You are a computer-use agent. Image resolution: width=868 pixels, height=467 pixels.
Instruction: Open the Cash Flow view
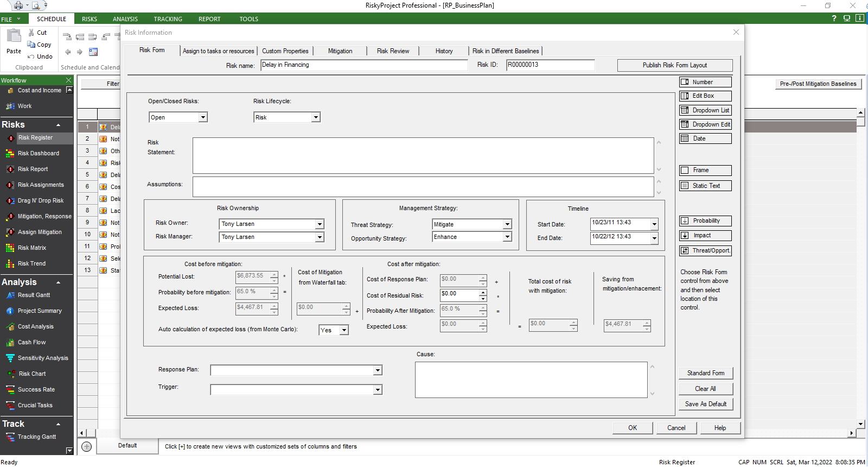click(x=31, y=343)
